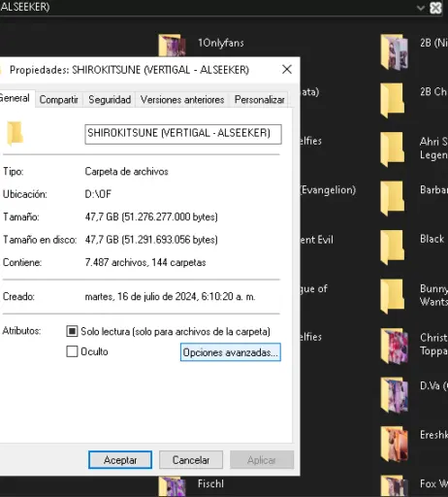Enable the Oculto attribute checkbox
448x497 pixels.
click(72, 351)
